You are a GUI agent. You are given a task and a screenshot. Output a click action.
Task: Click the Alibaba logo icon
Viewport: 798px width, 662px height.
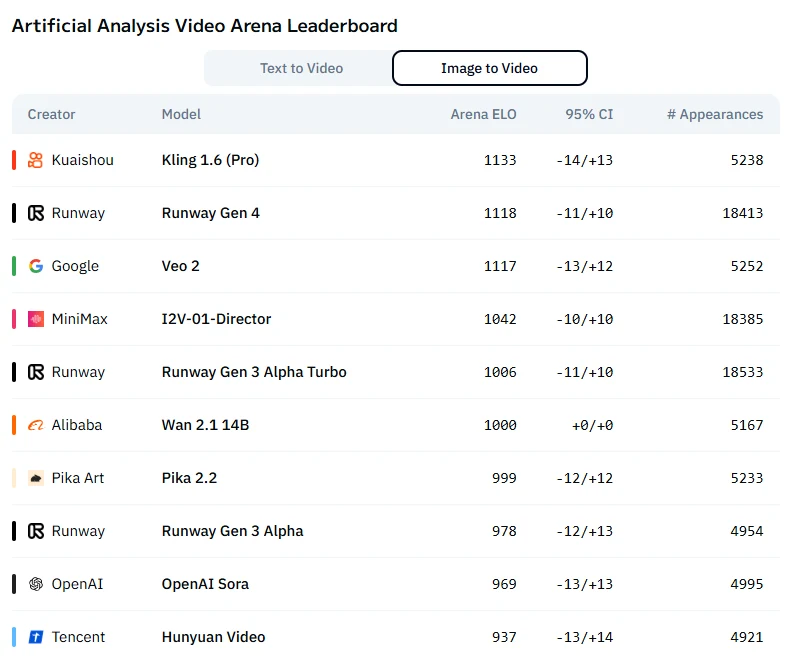tap(36, 425)
